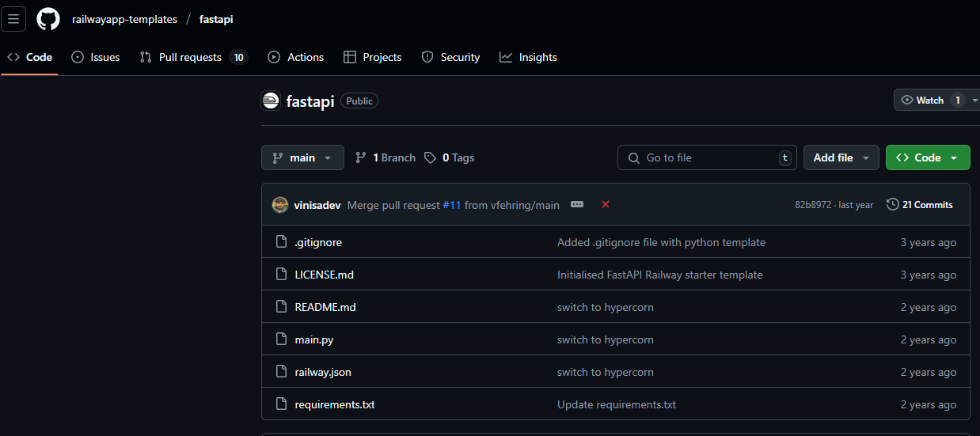The width and height of the screenshot is (980, 436).
Task: Click the railwayapp-templates organization link
Action: coord(124,19)
